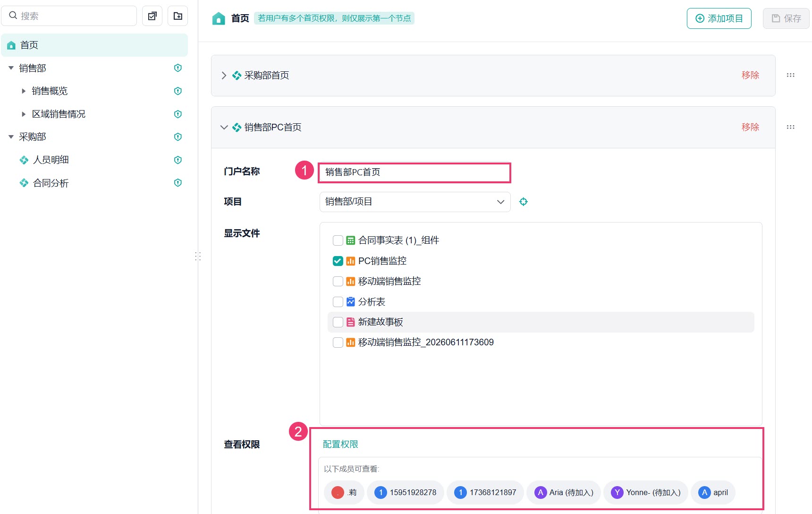Click the home icon in sidebar 首页 row

pyautogui.click(x=11, y=45)
